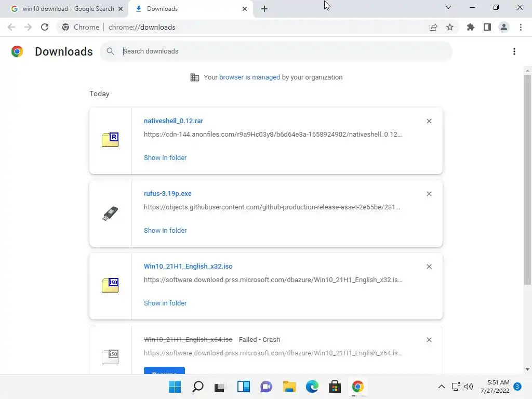Image resolution: width=532 pixels, height=399 pixels.
Task: Open the Downloads page more actions menu
Action: point(514,51)
